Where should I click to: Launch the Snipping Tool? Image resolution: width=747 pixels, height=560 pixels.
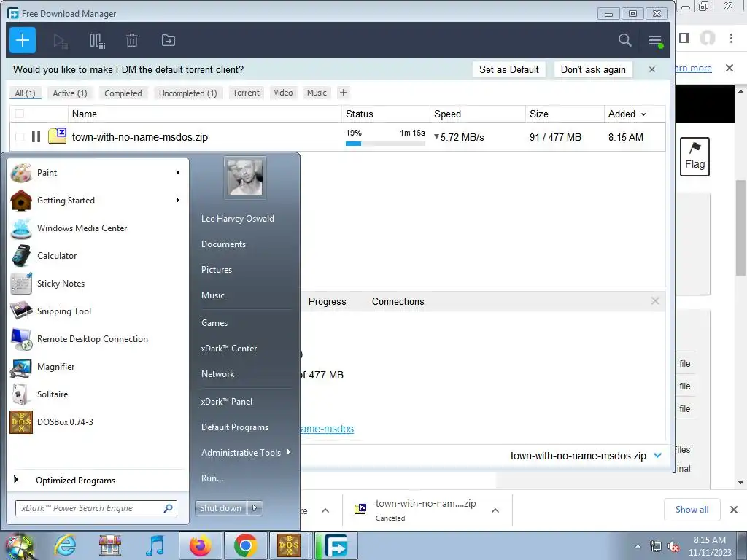(x=98, y=311)
